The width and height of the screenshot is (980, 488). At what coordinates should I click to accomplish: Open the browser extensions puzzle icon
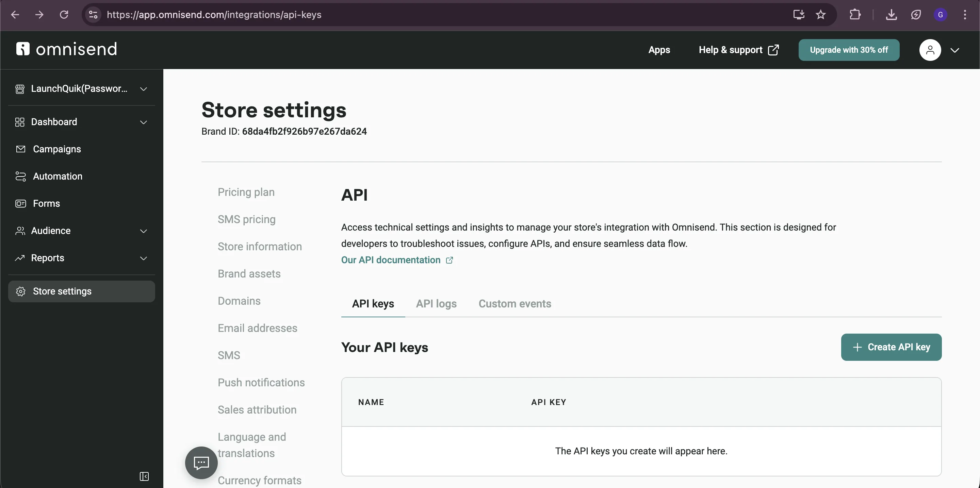click(x=855, y=14)
